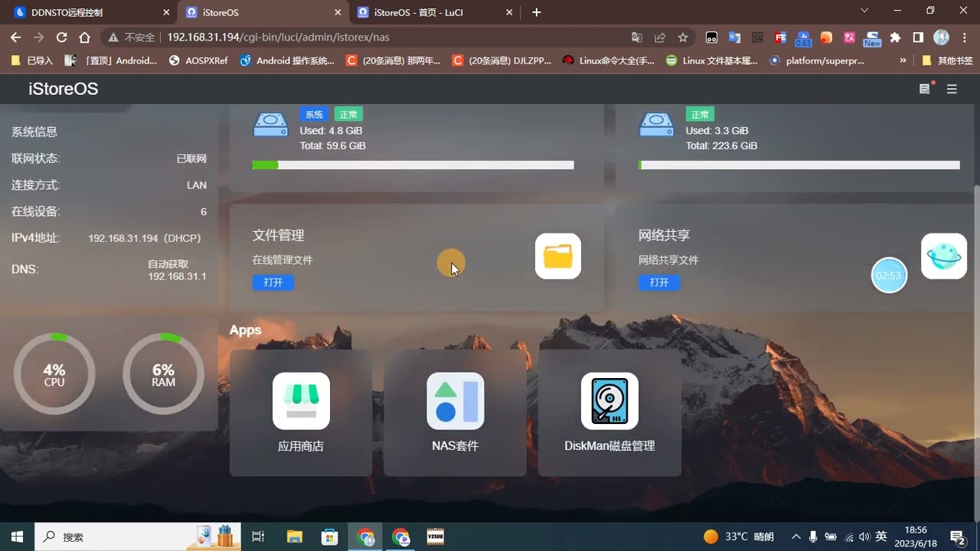Show hidden system tray icons chevron
The width and height of the screenshot is (980, 551).
click(795, 536)
